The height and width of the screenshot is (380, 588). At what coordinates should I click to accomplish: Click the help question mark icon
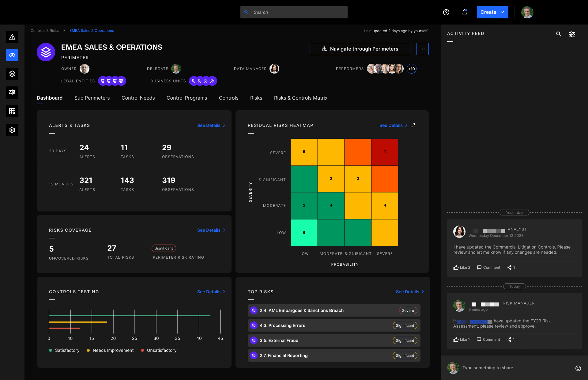[446, 12]
